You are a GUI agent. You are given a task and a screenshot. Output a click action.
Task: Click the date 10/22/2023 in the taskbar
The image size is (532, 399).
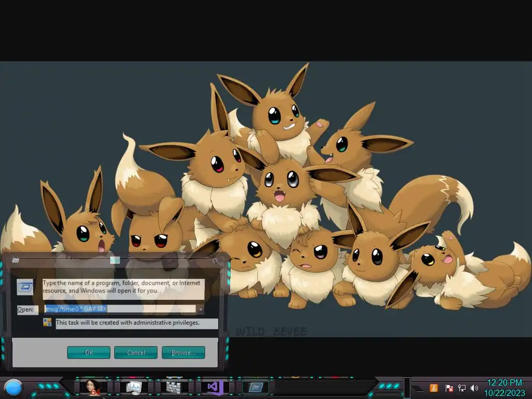(504, 393)
